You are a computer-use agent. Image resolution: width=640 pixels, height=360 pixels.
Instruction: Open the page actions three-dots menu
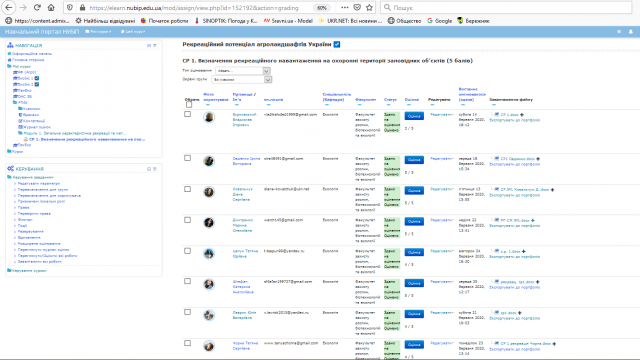point(344,7)
